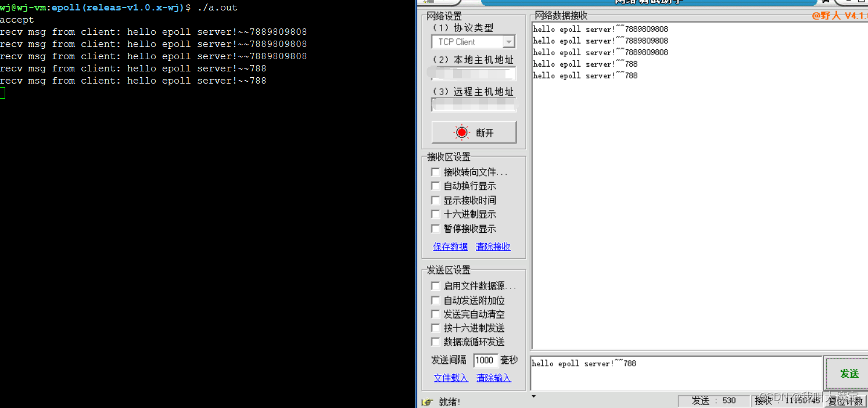Enable the 数据流循环发送 checkbox
Viewport: 868px width, 408px height.
(436, 342)
